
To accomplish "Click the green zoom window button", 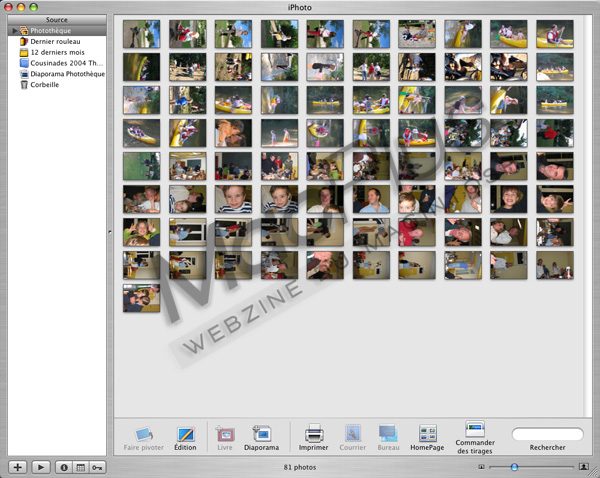I will tap(34, 7).
